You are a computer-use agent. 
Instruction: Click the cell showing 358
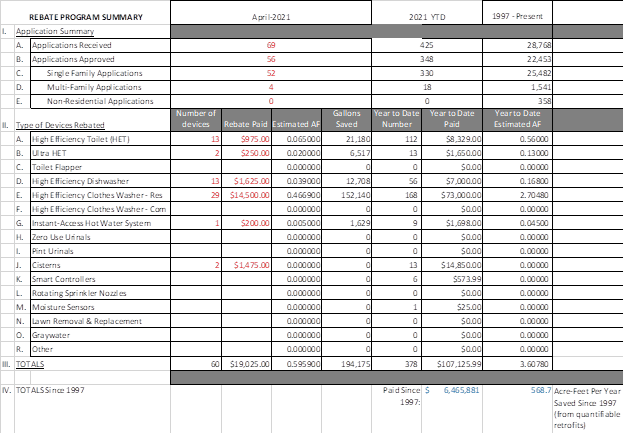tap(545, 101)
